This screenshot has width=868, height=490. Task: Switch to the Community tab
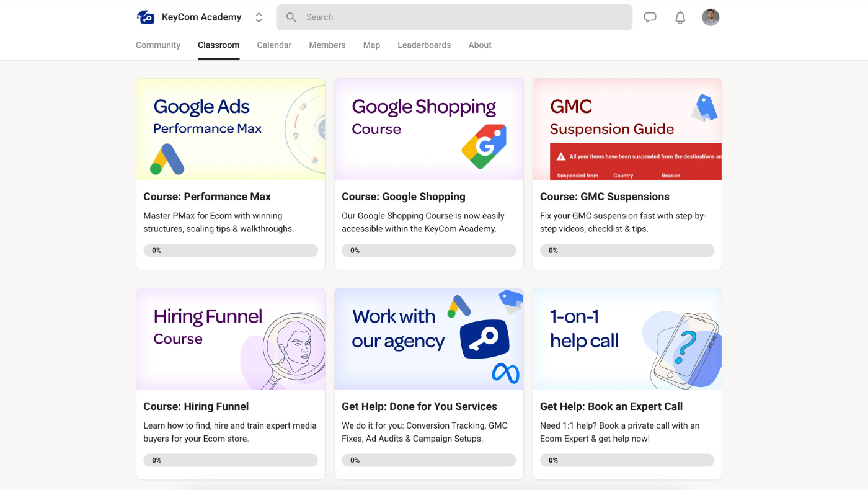pyautogui.click(x=158, y=45)
